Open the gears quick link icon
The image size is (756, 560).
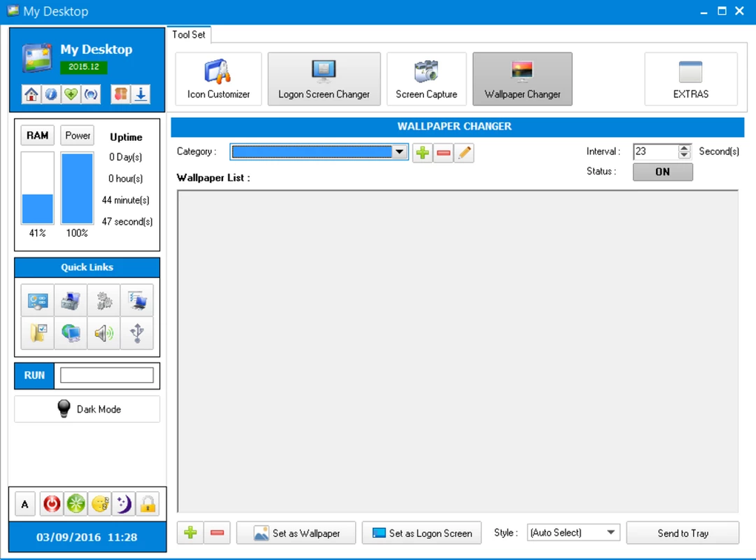coord(103,300)
